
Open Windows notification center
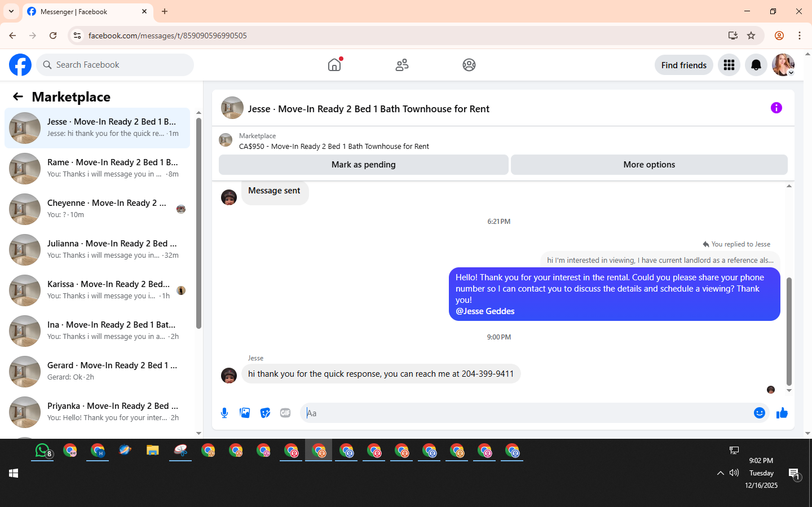tap(795, 474)
